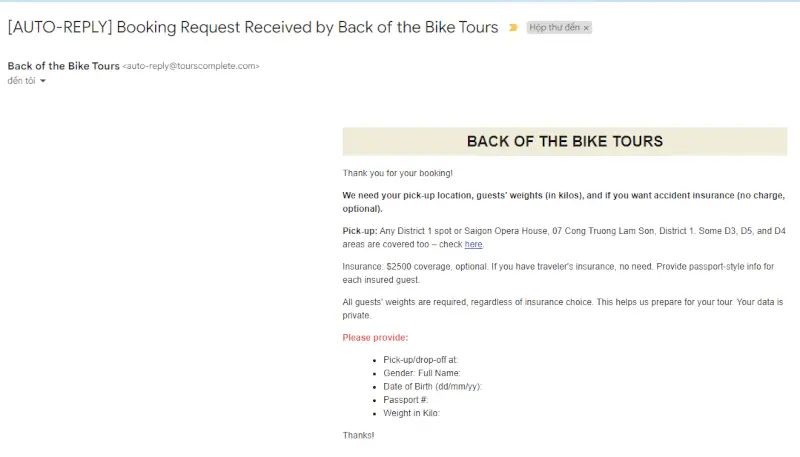Click the 'Pick-up/drop-off at:' bullet item
Viewport: 800px width, 457px height.
[x=420, y=360]
